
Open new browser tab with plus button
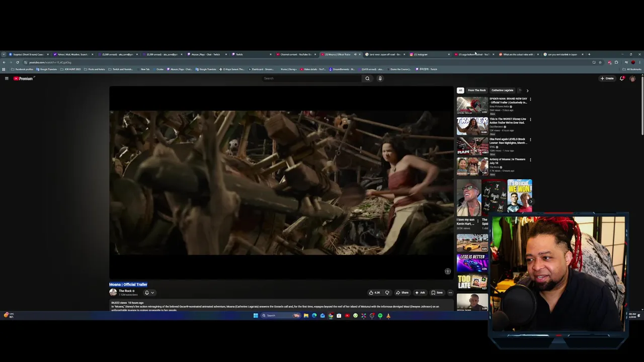coord(589,54)
